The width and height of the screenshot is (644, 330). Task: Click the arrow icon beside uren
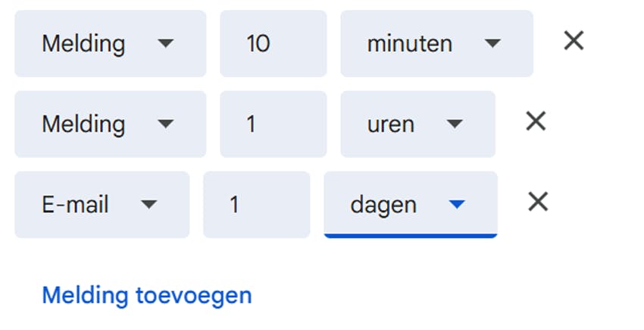[455, 124]
